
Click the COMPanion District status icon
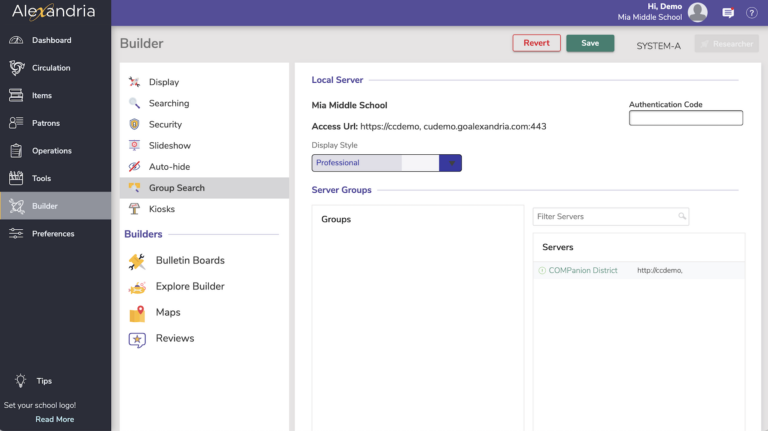[x=542, y=270]
